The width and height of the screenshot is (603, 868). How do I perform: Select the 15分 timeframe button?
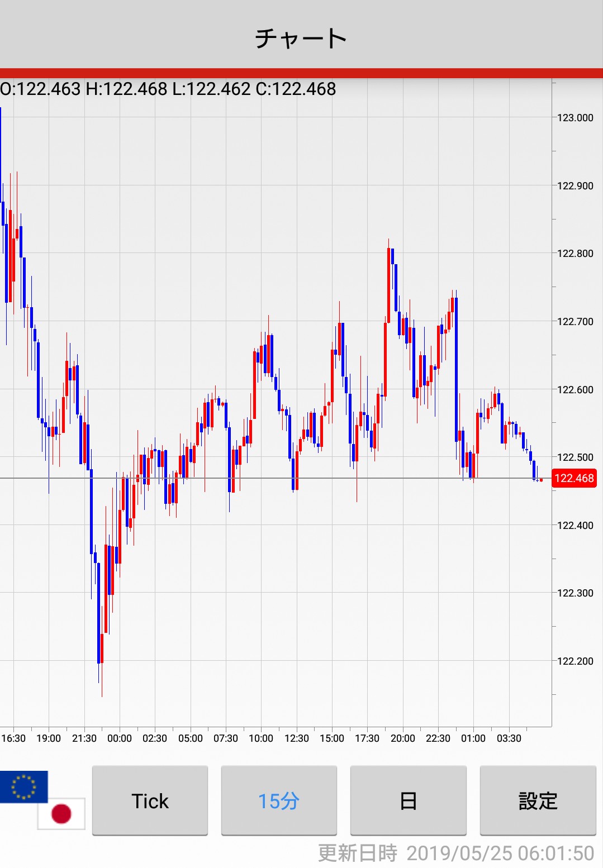279,800
